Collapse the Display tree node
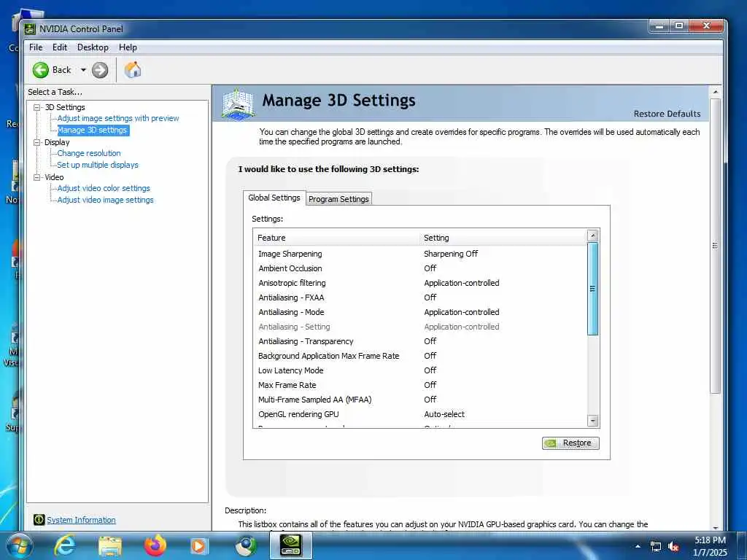This screenshot has width=747, height=560. [36, 142]
